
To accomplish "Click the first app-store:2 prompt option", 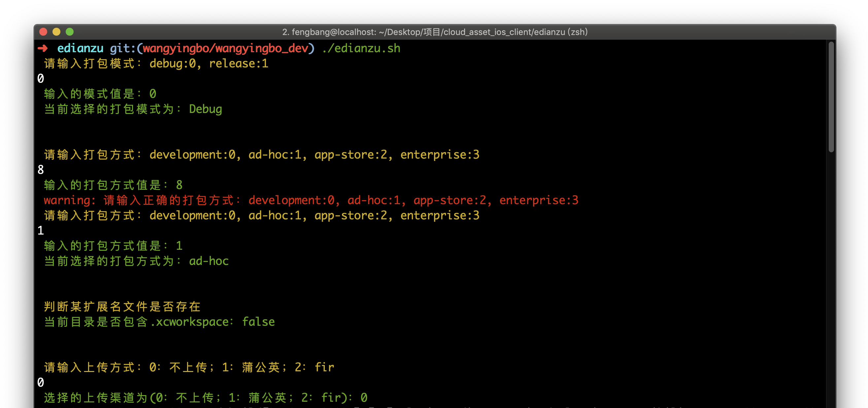I will tap(351, 155).
